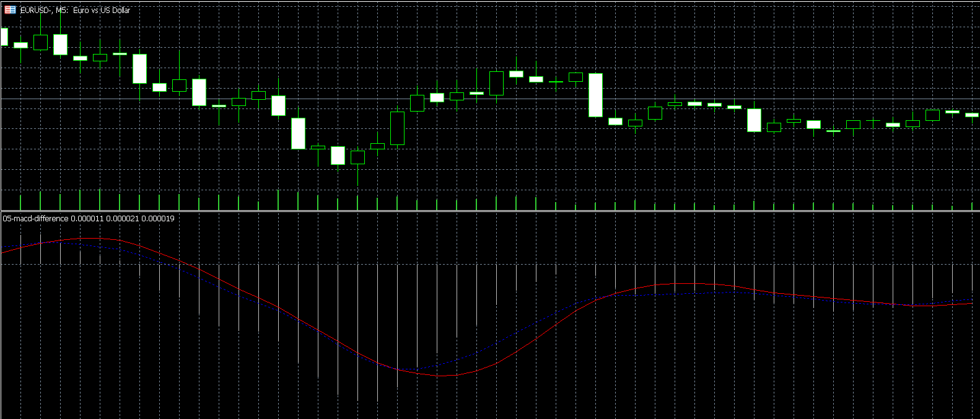Click the 0.000019 value in the indicator label
The image size is (980, 419).
(x=158, y=219)
